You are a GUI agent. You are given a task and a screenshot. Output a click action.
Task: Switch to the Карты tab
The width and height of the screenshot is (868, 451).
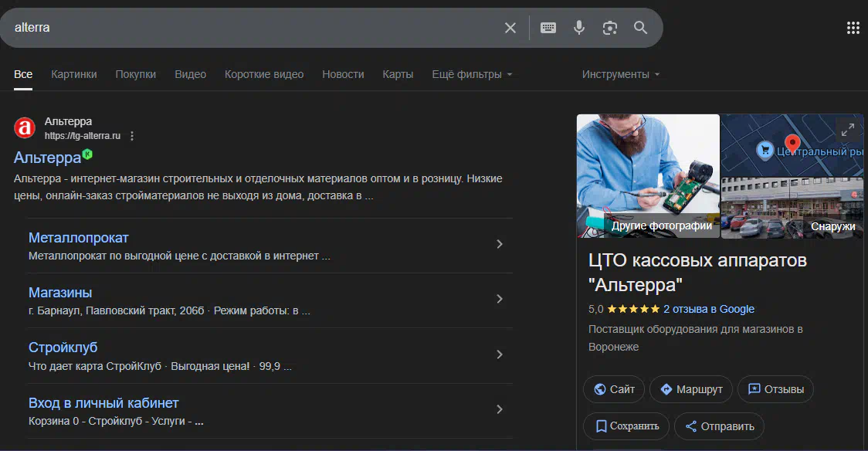398,74
